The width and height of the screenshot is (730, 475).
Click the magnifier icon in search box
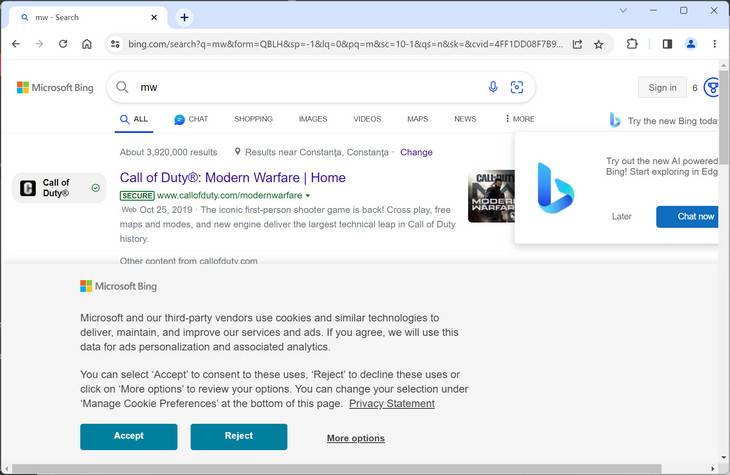click(x=122, y=88)
